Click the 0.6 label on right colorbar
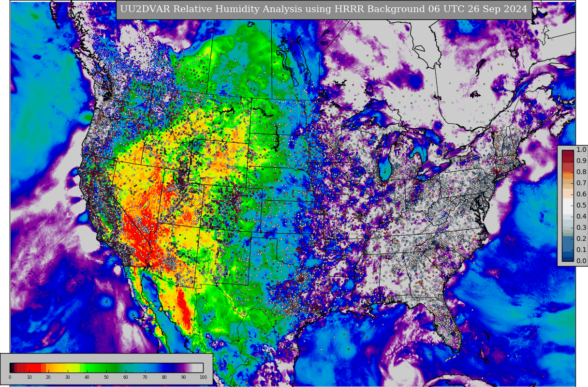 coord(581,194)
